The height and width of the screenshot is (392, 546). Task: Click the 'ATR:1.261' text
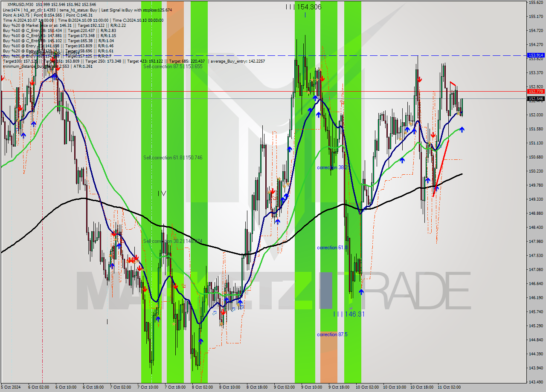pos(83,66)
